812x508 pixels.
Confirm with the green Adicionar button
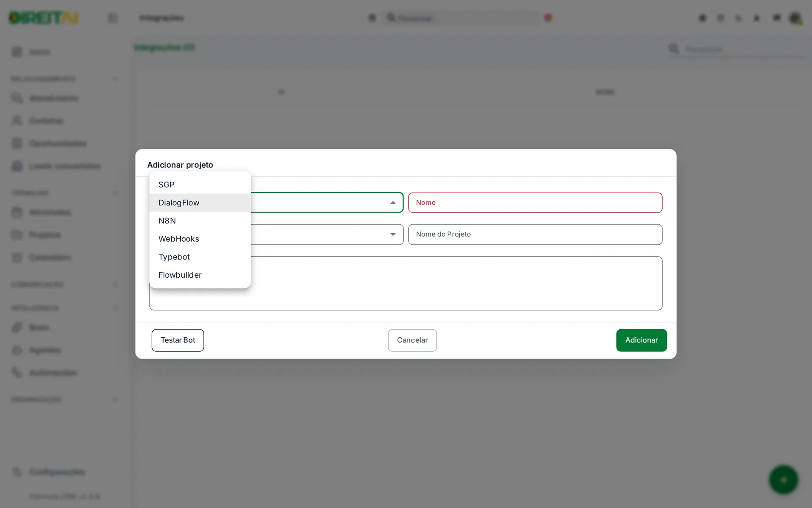[641, 340]
